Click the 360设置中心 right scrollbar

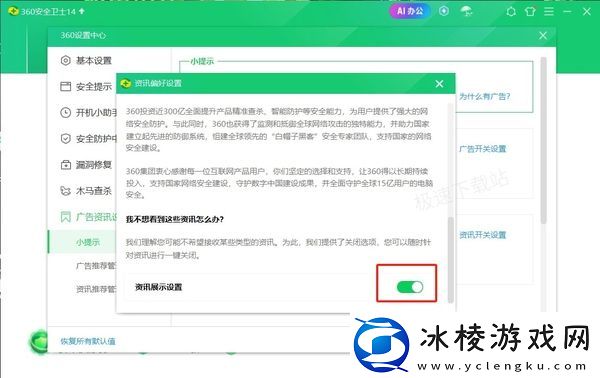pos(543,140)
